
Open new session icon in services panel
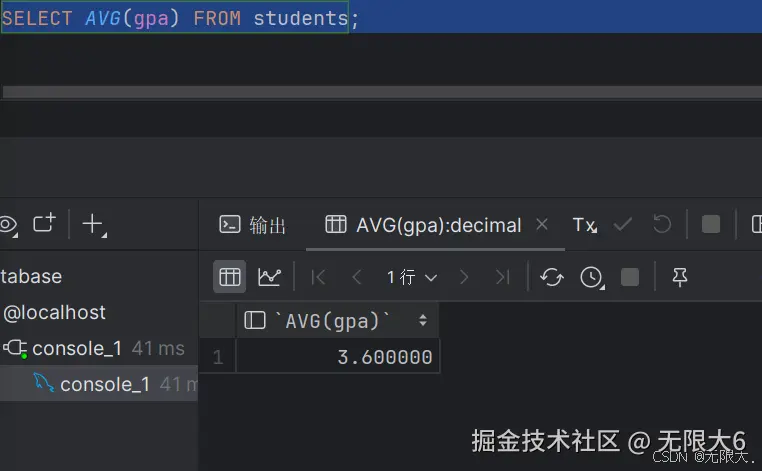[44, 224]
